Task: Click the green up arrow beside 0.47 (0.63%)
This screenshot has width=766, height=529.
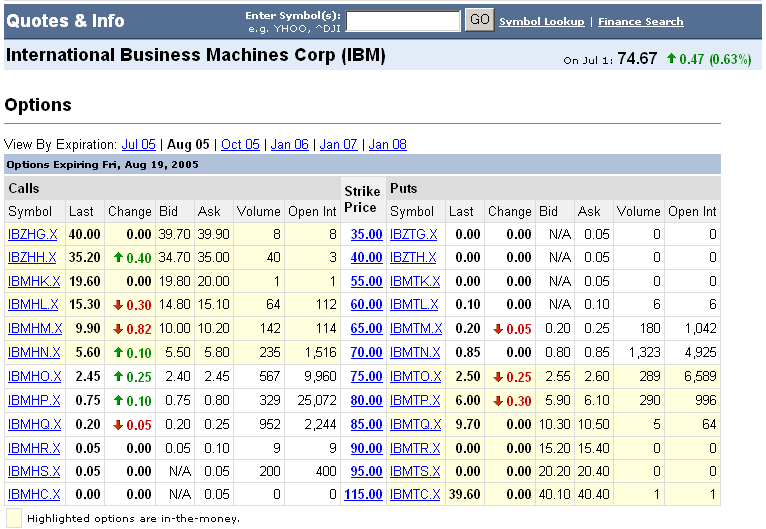Action: (x=671, y=58)
